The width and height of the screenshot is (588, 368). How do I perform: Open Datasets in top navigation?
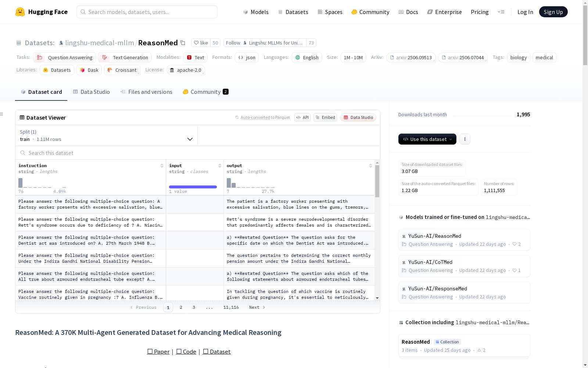(293, 12)
